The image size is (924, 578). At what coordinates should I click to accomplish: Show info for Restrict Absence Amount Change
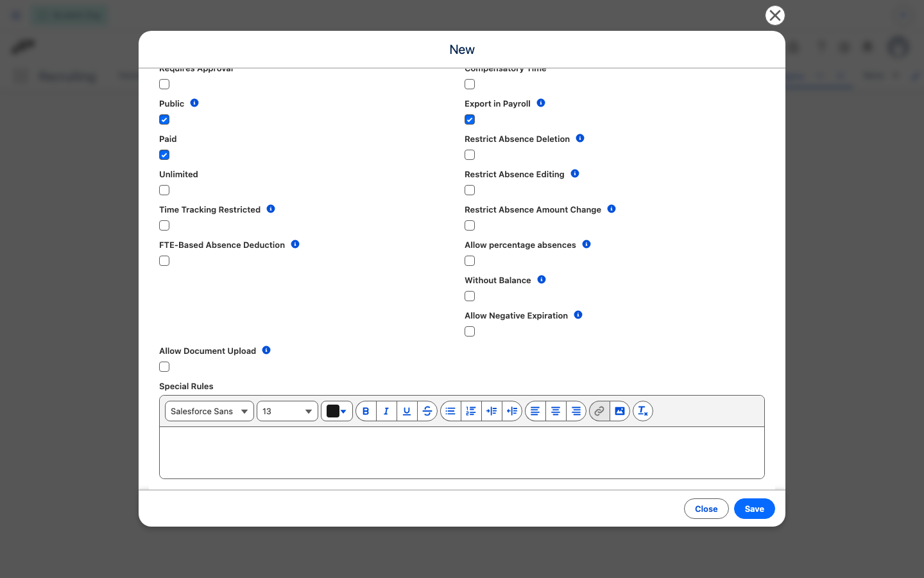(x=612, y=209)
